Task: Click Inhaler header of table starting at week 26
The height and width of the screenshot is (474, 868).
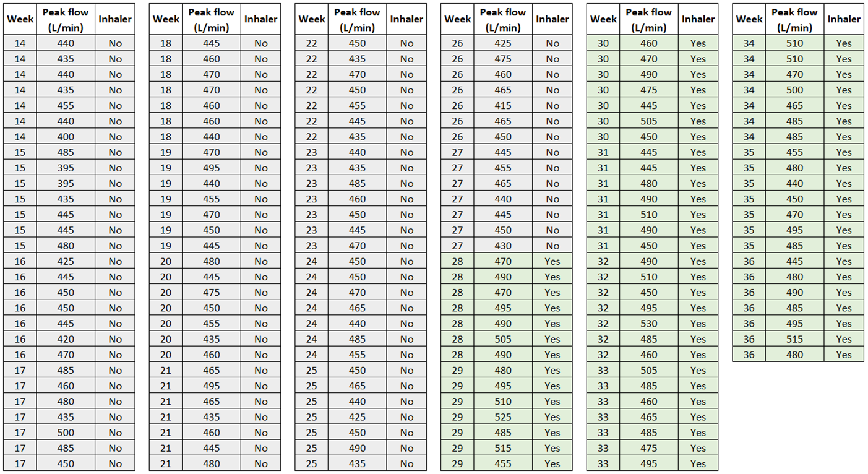Action: (552, 19)
